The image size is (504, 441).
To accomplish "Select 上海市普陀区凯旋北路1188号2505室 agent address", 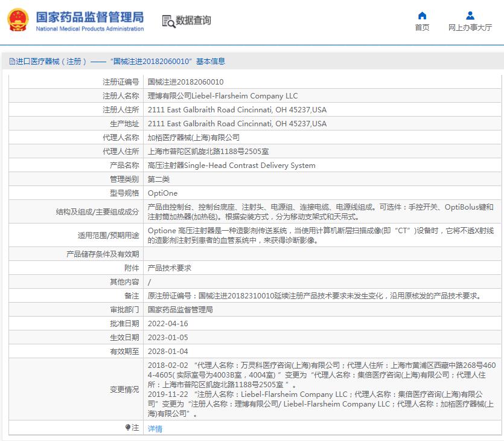I will [x=208, y=151].
